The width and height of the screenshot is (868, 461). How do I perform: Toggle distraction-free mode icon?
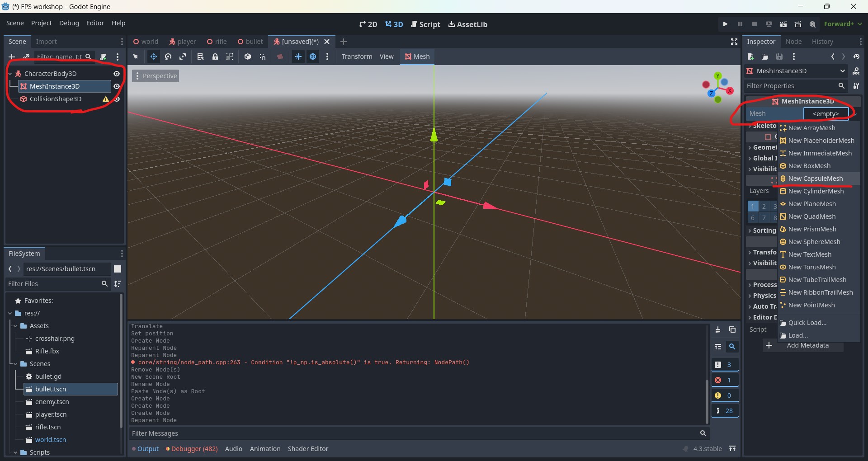tap(734, 42)
